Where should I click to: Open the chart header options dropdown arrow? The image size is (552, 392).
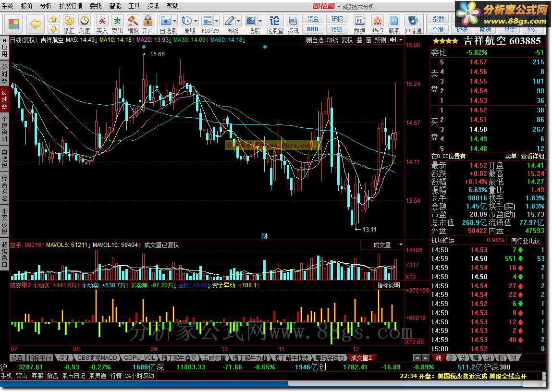pyautogui.click(x=401, y=40)
